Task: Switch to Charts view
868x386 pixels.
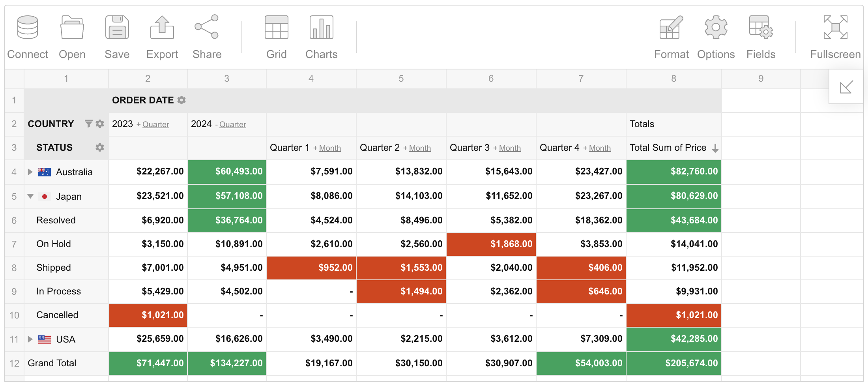Action: pyautogui.click(x=322, y=37)
